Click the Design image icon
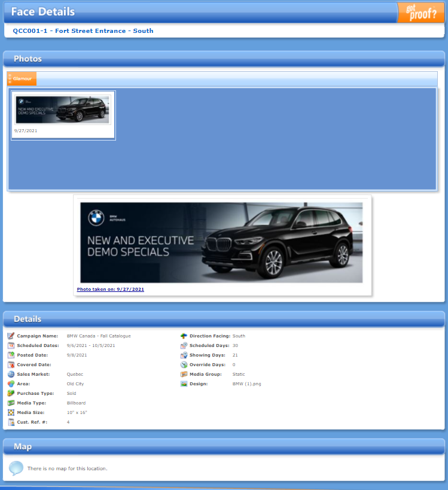448x490 pixels. [184, 384]
